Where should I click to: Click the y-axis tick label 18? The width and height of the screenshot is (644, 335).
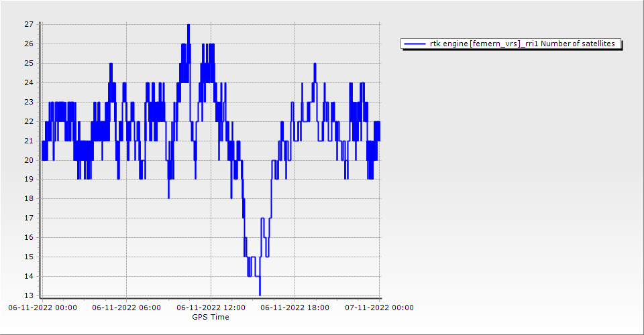coord(29,199)
